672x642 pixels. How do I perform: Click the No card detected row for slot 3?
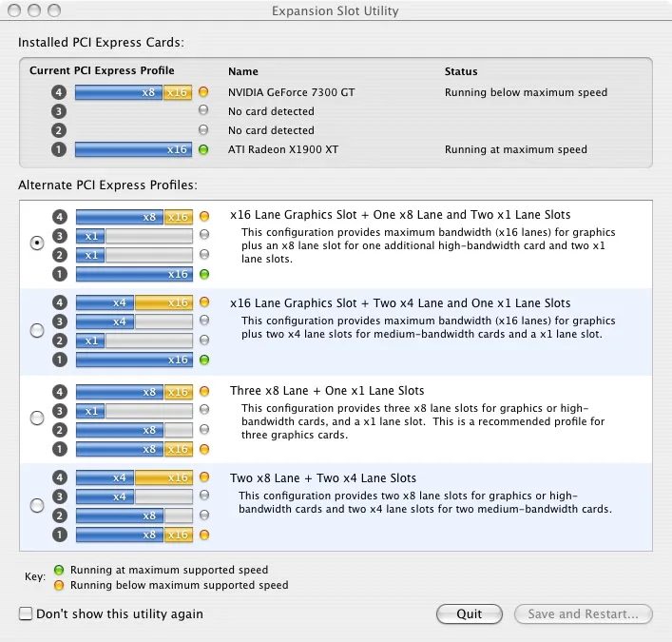coord(271,111)
